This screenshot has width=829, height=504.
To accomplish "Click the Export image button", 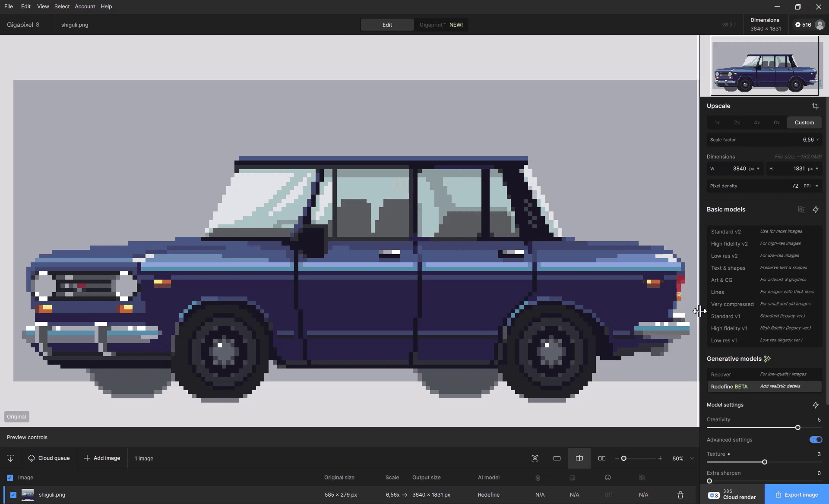I will coord(797,495).
